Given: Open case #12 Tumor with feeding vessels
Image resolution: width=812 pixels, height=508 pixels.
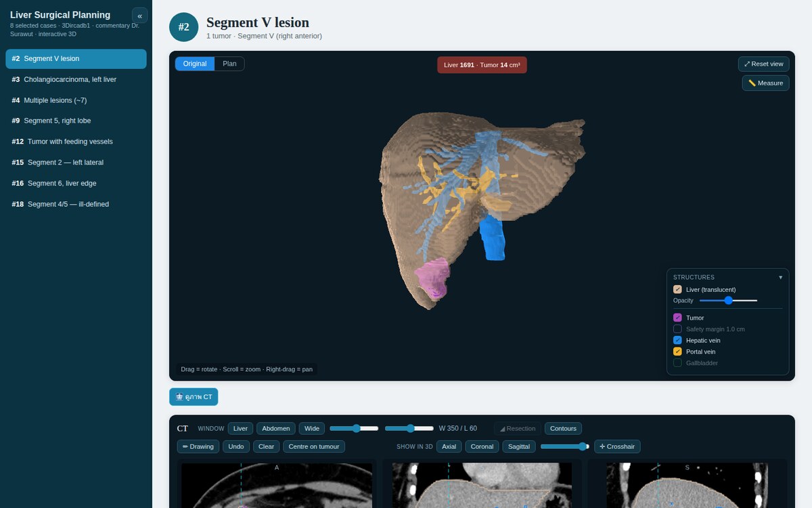Looking at the screenshot, I should 76,142.
